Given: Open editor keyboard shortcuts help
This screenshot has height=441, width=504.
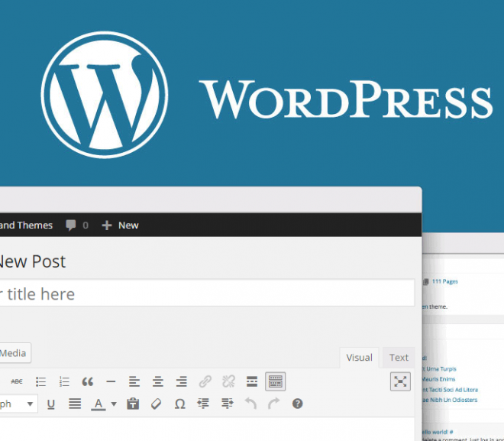Looking at the screenshot, I should click(298, 404).
